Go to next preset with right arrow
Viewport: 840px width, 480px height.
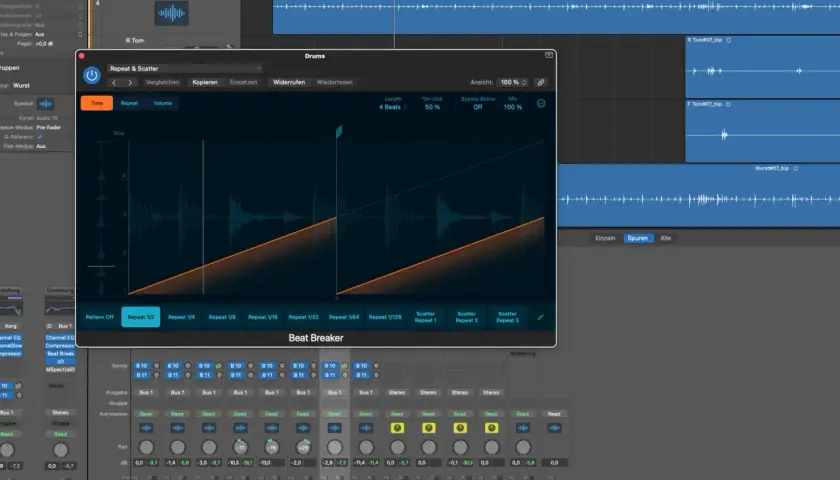(x=130, y=82)
